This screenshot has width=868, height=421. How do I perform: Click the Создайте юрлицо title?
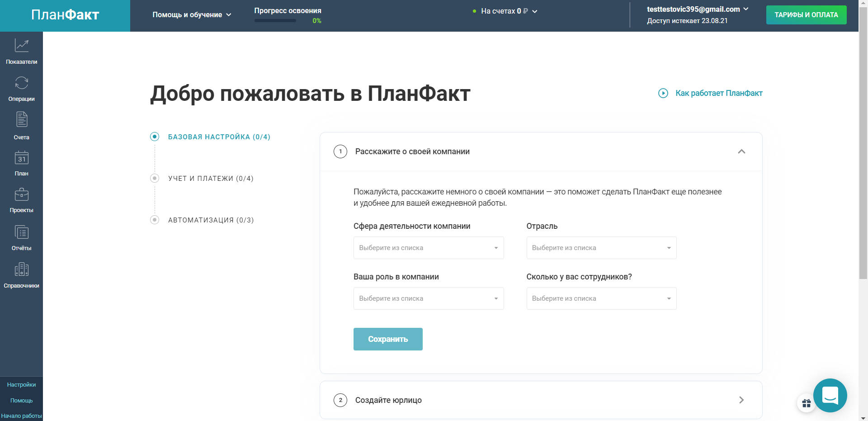388,400
